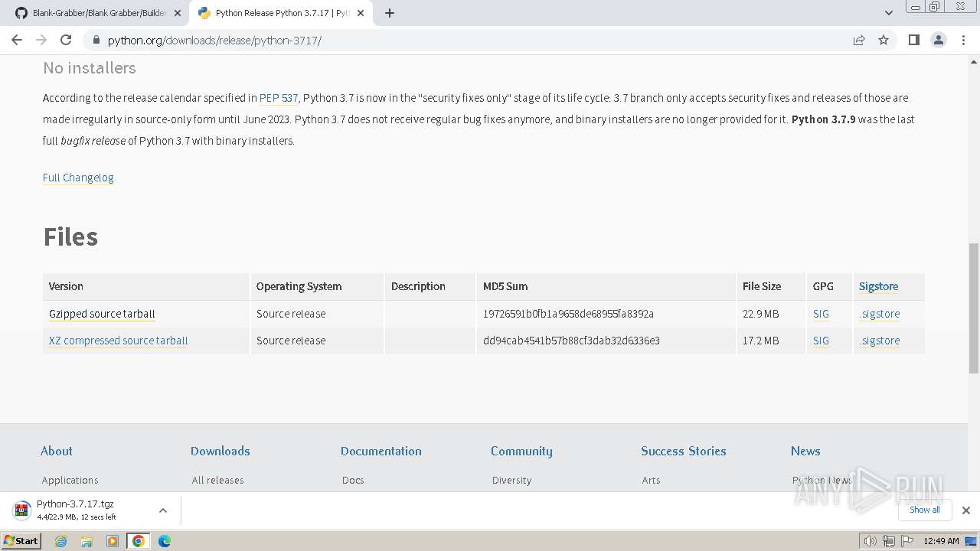Open Action Center flag icon

click(x=907, y=541)
